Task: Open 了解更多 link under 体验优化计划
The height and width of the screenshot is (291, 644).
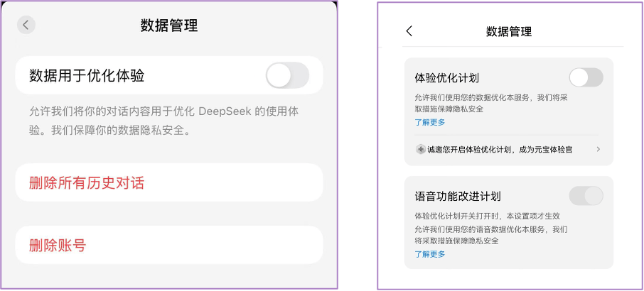Action: tap(430, 122)
